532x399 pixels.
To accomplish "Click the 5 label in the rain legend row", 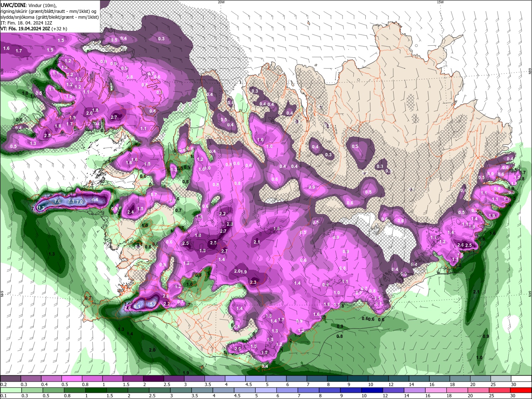I will pyautogui.click(x=256, y=396).
